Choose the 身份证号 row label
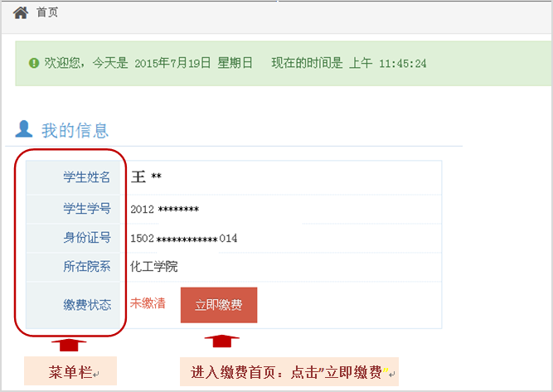 [87, 238]
